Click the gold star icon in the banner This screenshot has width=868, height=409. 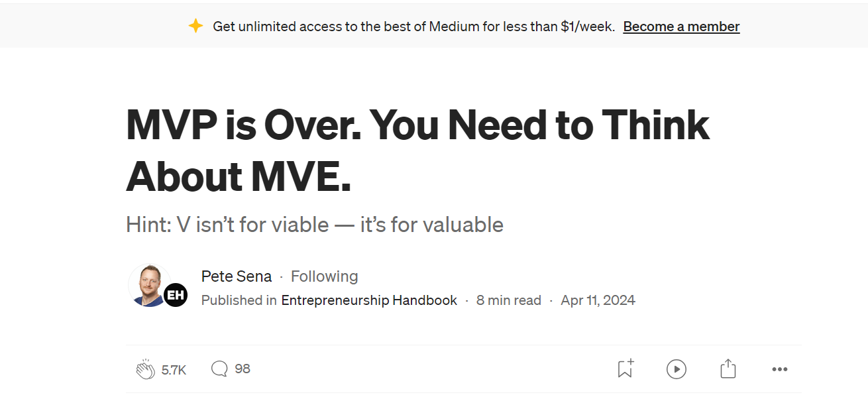195,27
